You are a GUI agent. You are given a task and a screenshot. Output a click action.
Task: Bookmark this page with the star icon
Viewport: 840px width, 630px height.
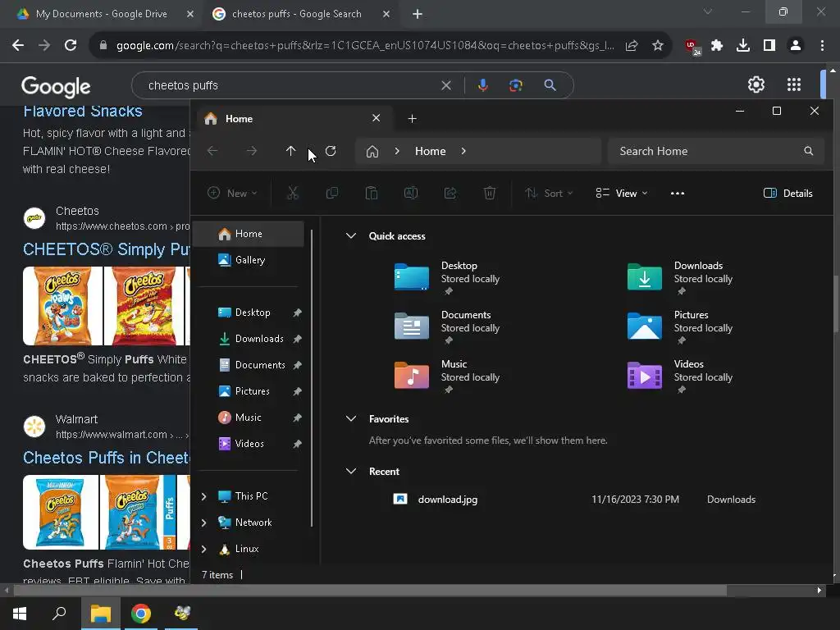pyautogui.click(x=658, y=46)
